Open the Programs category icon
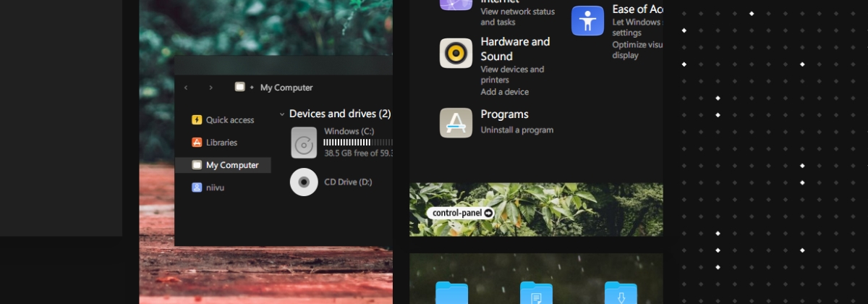Viewport: 868px width, 304px height. click(x=456, y=122)
